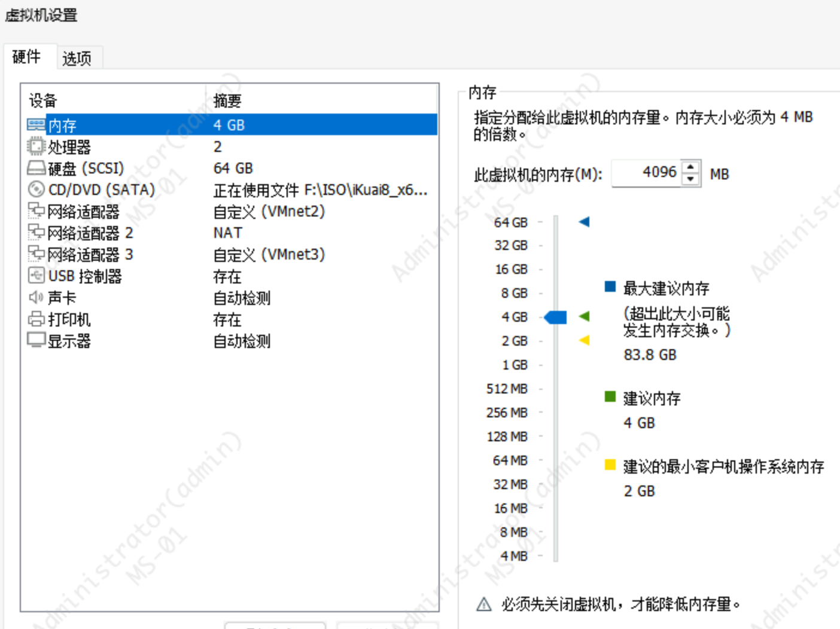Click the memory value field showing 4096

(x=647, y=173)
